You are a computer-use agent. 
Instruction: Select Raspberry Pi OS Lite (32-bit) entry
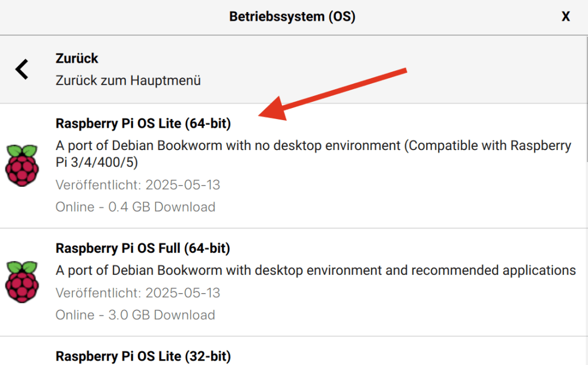(143, 356)
